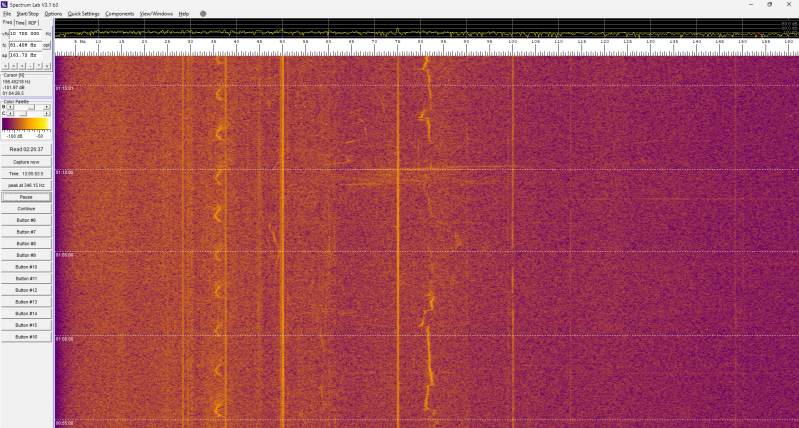Click the Continue button
The image size is (799, 428).
point(26,209)
